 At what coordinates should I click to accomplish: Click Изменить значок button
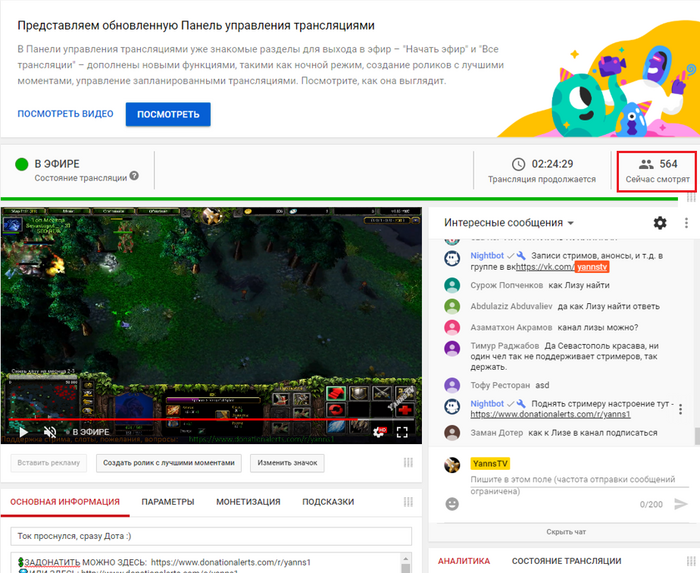287,463
